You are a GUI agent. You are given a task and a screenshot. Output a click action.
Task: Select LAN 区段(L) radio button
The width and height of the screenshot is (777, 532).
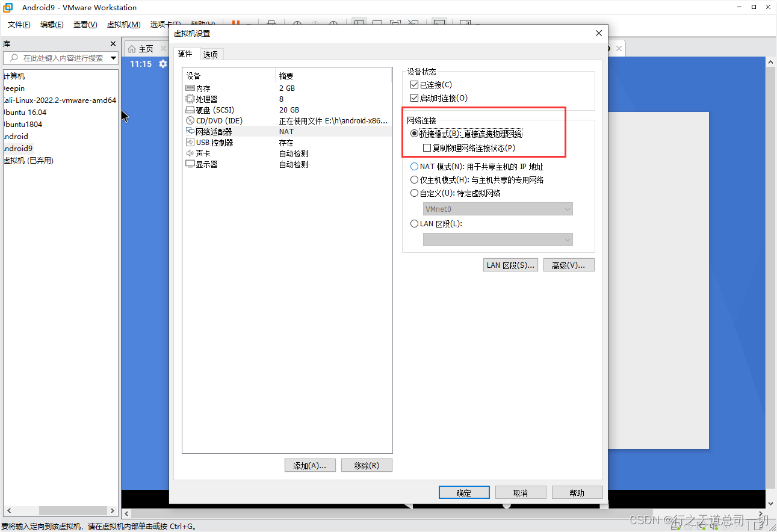tap(414, 224)
